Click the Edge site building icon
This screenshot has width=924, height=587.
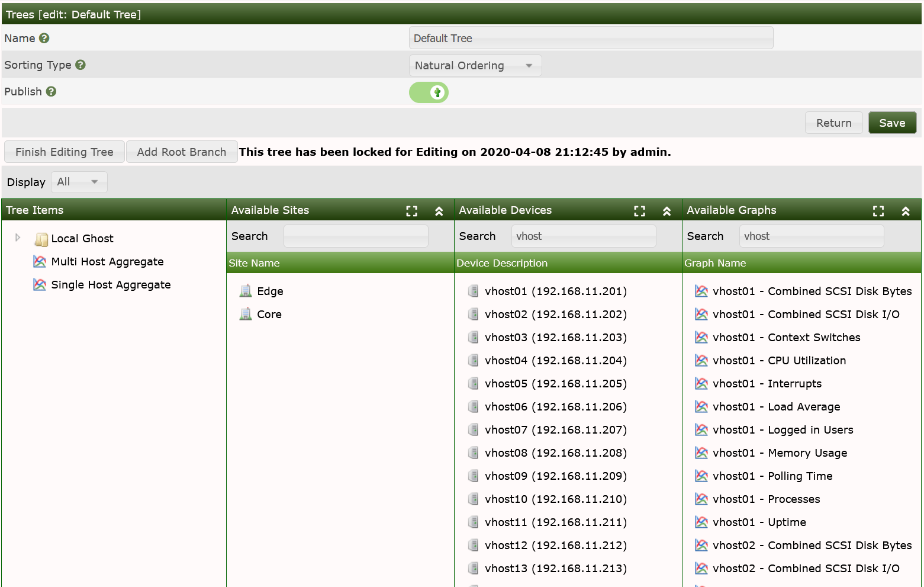tap(246, 291)
